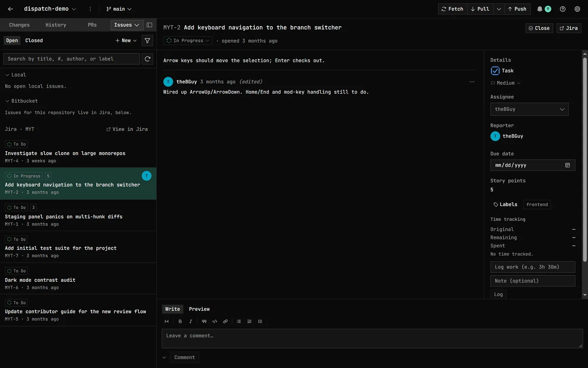This screenshot has width=588, height=368.
Task: Open the vertical three-dot repository menu
Action: coord(90,9)
